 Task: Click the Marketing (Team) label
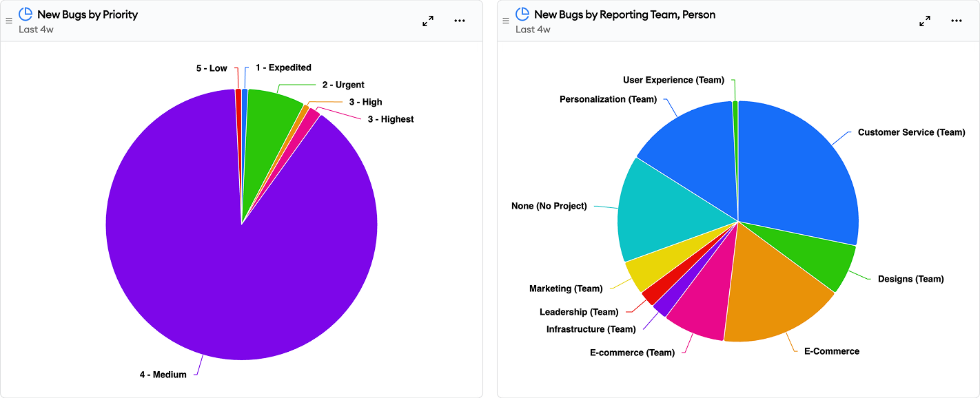566,289
